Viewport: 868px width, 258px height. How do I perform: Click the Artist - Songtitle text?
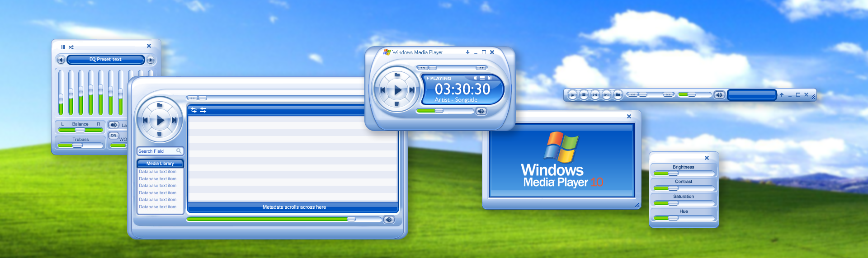coord(456,100)
